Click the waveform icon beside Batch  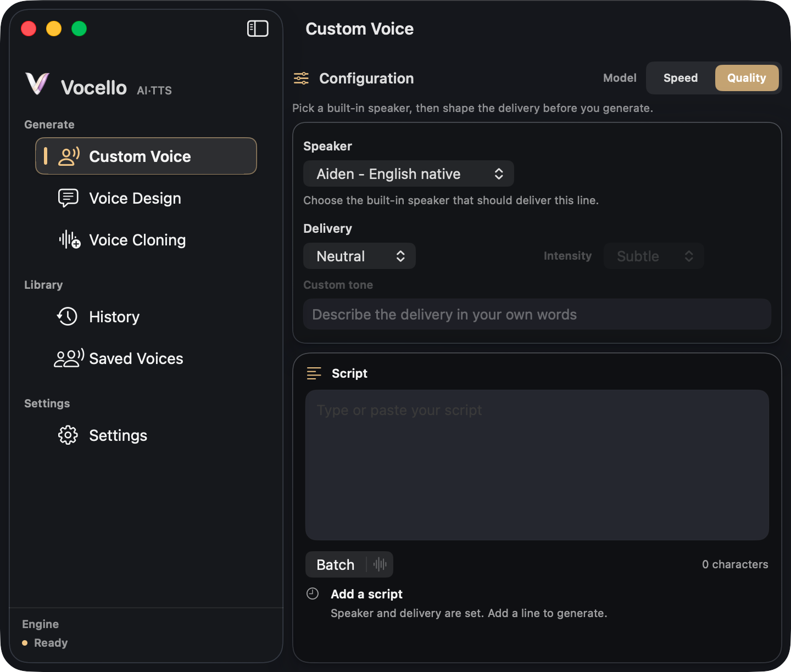(x=380, y=564)
